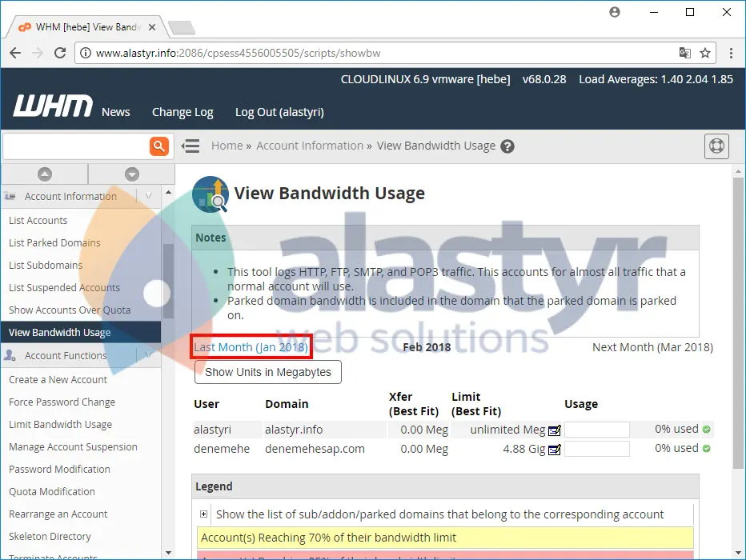Open Chrome user profile icon
The width and height of the screenshot is (746, 560).
(615, 12)
